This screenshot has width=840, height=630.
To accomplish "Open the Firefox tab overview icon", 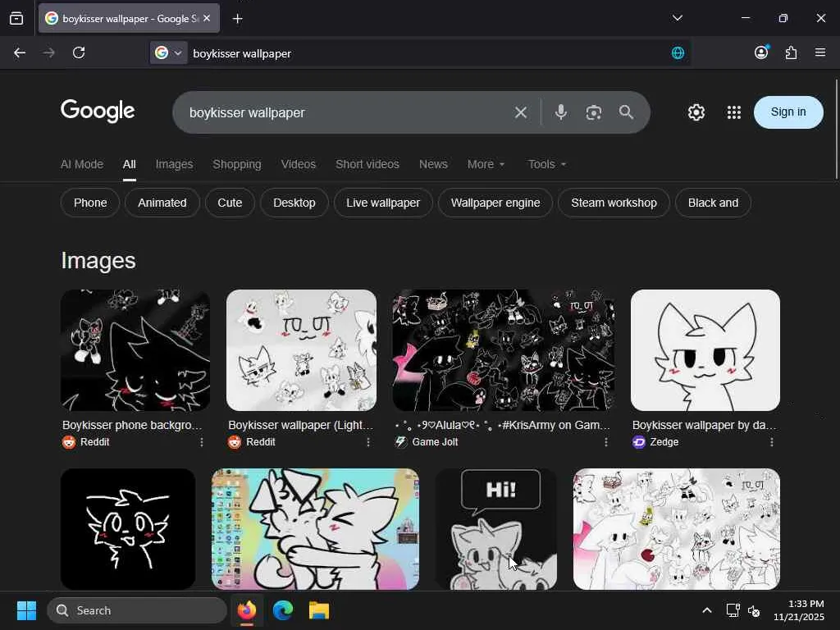I will (x=16, y=19).
